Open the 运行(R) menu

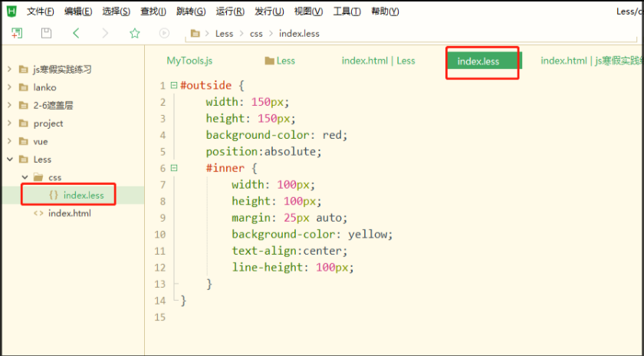click(x=230, y=12)
